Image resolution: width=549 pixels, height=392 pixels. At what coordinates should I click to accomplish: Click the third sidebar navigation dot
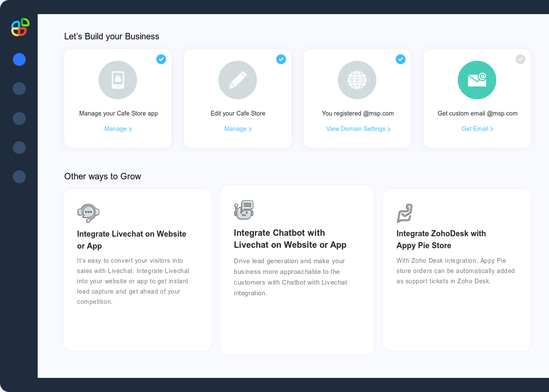19,119
